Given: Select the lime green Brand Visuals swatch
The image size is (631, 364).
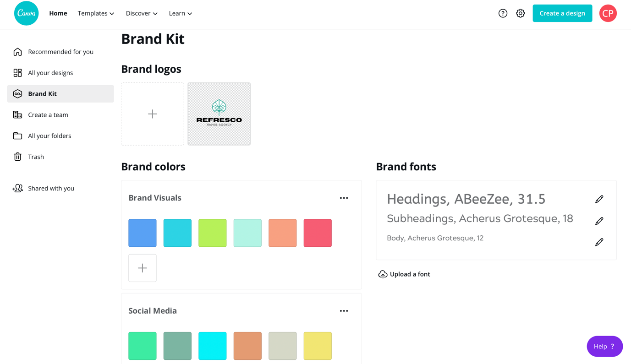Looking at the screenshot, I should pos(213,233).
